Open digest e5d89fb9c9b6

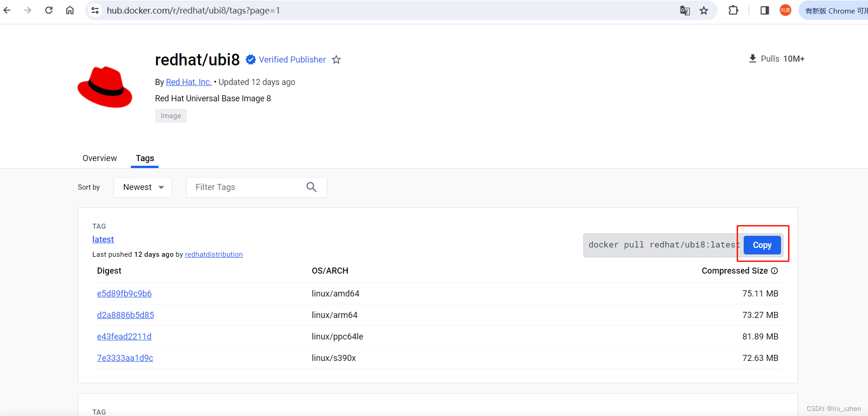coord(124,294)
